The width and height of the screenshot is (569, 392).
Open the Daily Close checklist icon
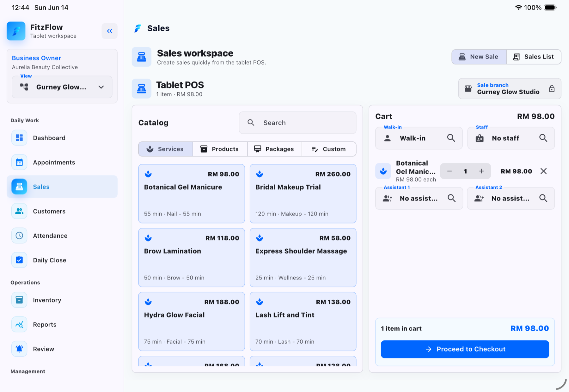(x=19, y=260)
